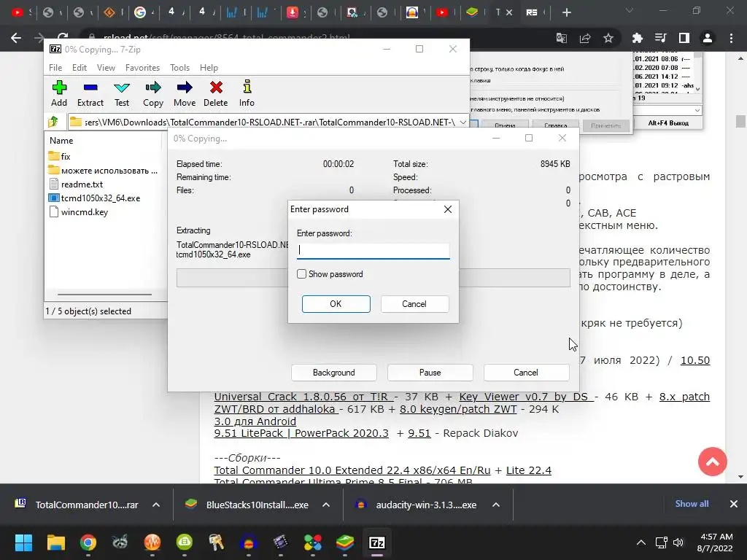Expand the 7-Zip path dropdown arrow
The height and width of the screenshot is (560, 747).
coord(462,122)
